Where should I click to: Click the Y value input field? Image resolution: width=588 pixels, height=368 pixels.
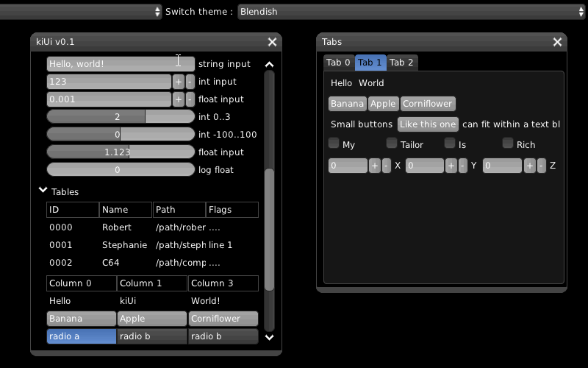pyautogui.click(x=425, y=166)
